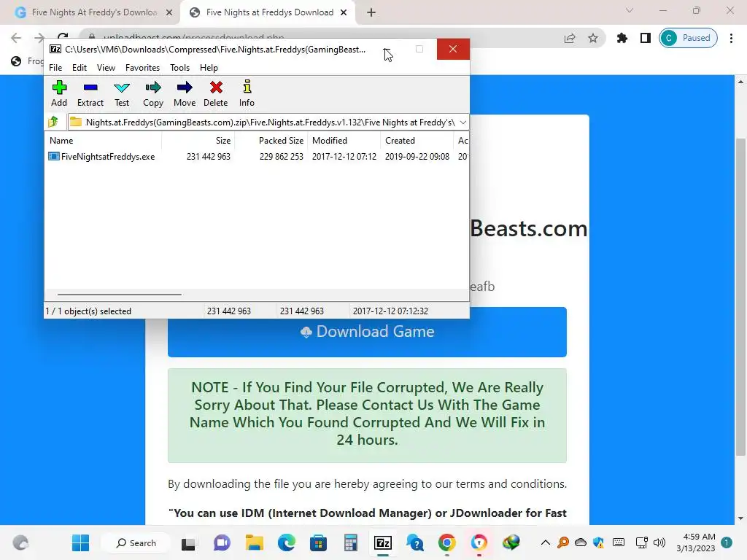Open the Chat app in taskbar
Viewport: 747px width, 560px height.
coord(222,542)
